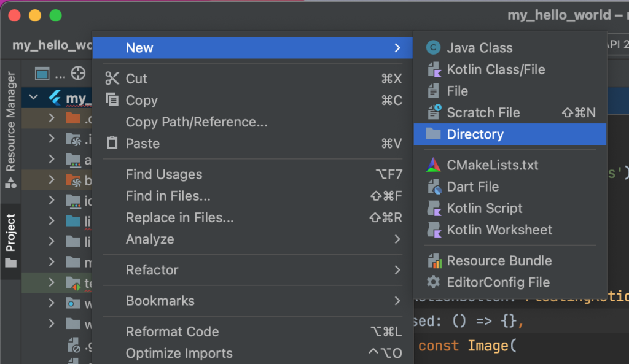Click the Resource Bundle chart icon

tap(434, 261)
